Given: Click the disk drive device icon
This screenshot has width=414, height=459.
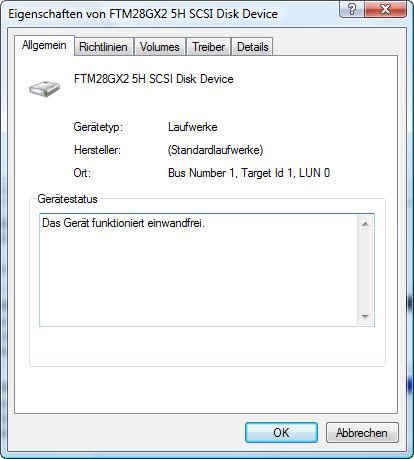Looking at the screenshot, I should click(44, 88).
